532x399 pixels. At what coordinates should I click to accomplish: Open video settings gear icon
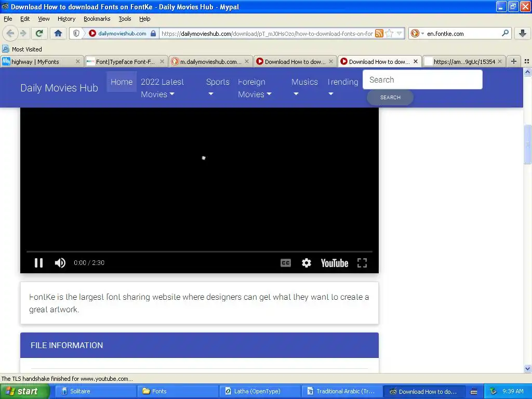click(307, 263)
